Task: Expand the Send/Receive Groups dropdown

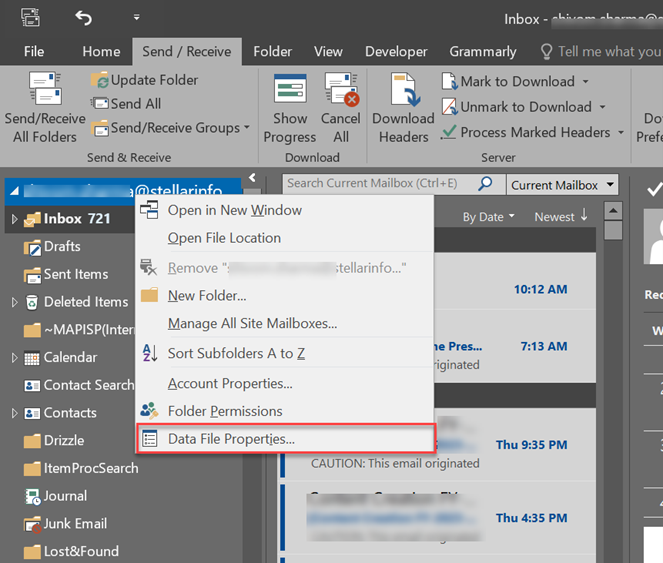Action: [x=247, y=127]
